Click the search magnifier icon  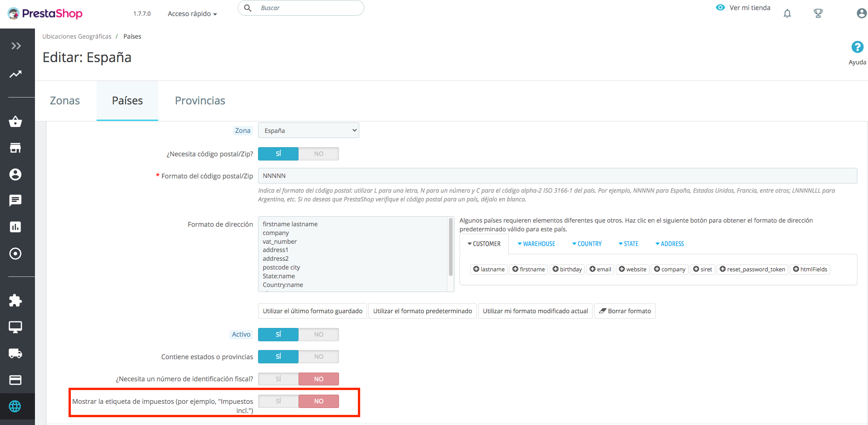tap(247, 8)
